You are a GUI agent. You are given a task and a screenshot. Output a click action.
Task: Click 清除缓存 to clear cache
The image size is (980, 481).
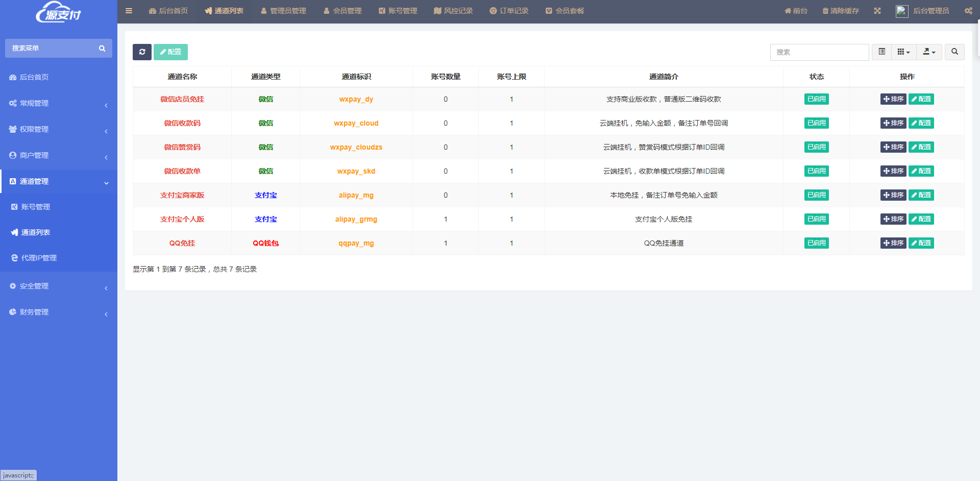(840, 11)
